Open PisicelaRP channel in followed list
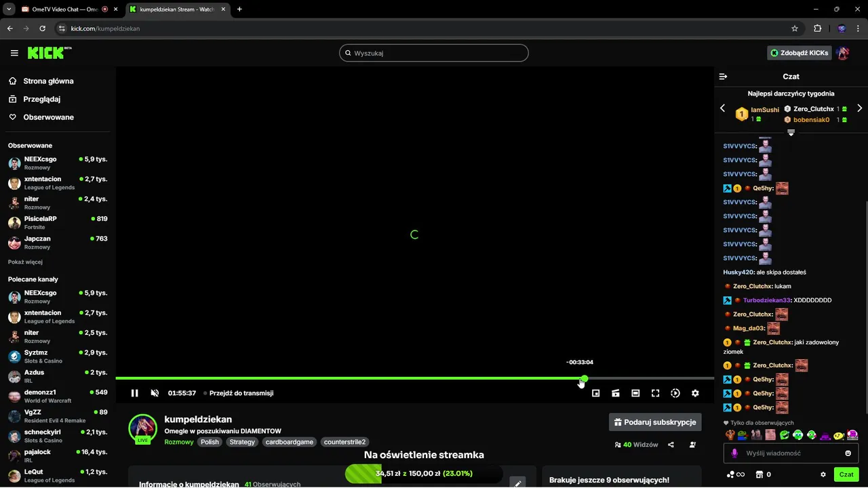This screenshot has height=488, width=868. (x=58, y=222)
